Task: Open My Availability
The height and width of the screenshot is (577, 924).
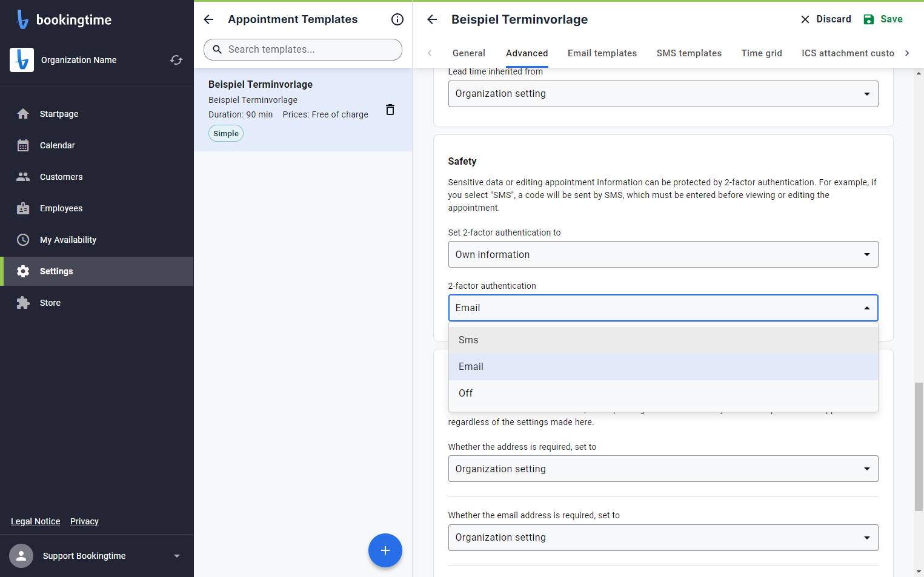Action: point(97,240)
